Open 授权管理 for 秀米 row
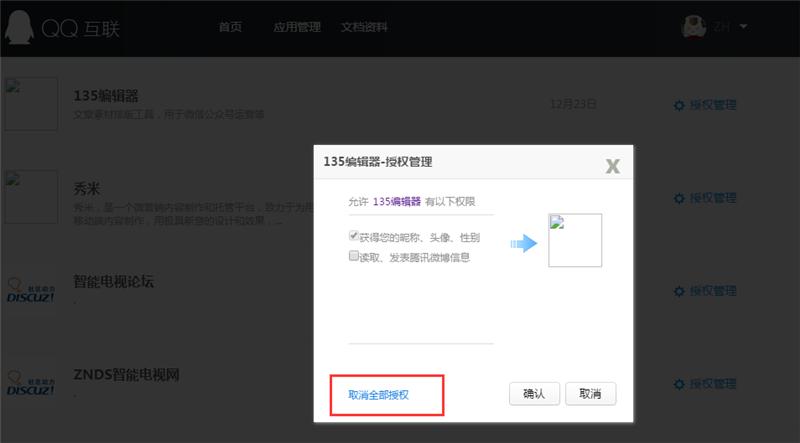This screenshot has height=443, width=800. (713, 198)
